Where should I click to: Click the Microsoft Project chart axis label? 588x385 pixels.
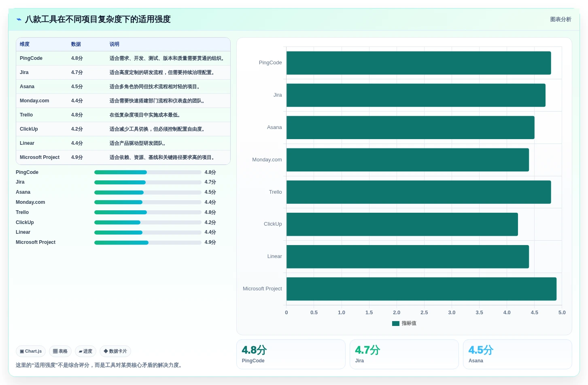point(262,289)
